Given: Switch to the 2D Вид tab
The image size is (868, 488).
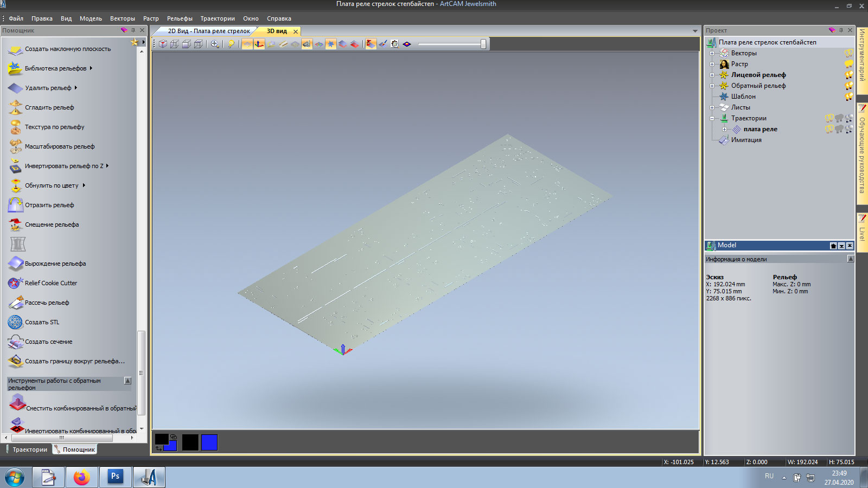Looking at the screenshot, I should 208,31.
